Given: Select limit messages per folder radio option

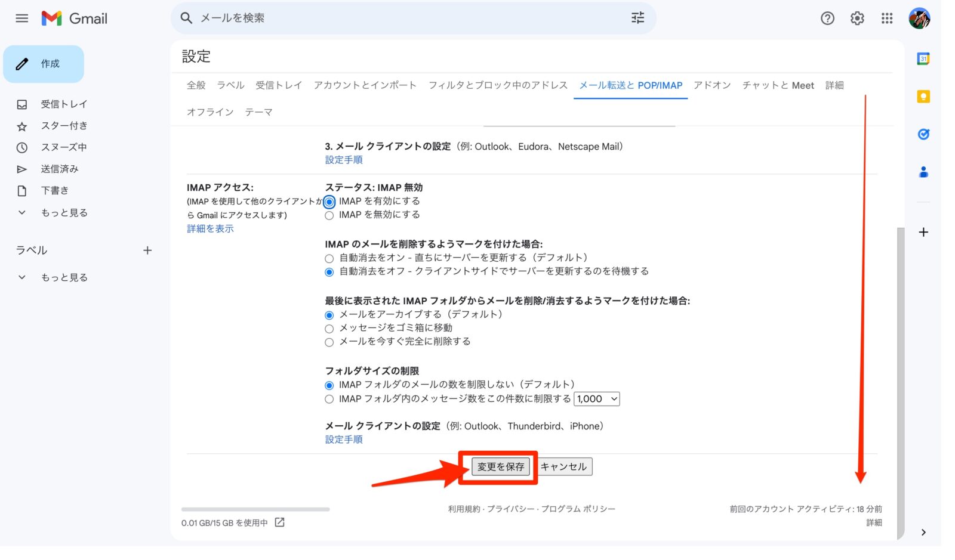Looking at the screenshot, I should (329, 399).
